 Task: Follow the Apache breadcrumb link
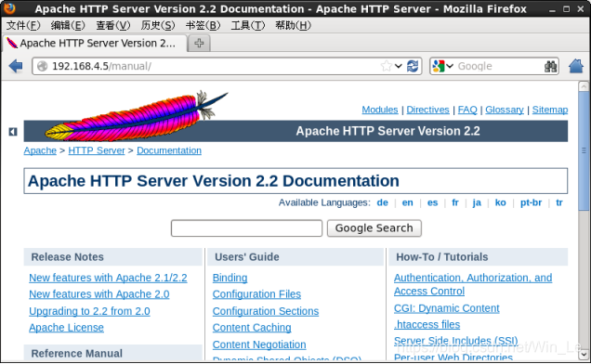40,150
